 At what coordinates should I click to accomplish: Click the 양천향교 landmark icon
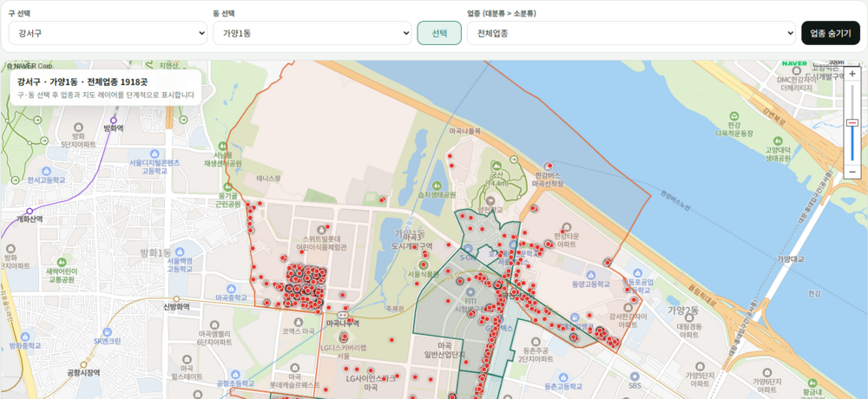[x=490, y=200]
